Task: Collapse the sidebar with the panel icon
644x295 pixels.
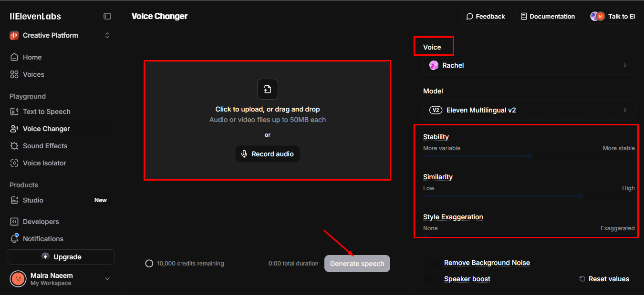Action: click(107, 16)
